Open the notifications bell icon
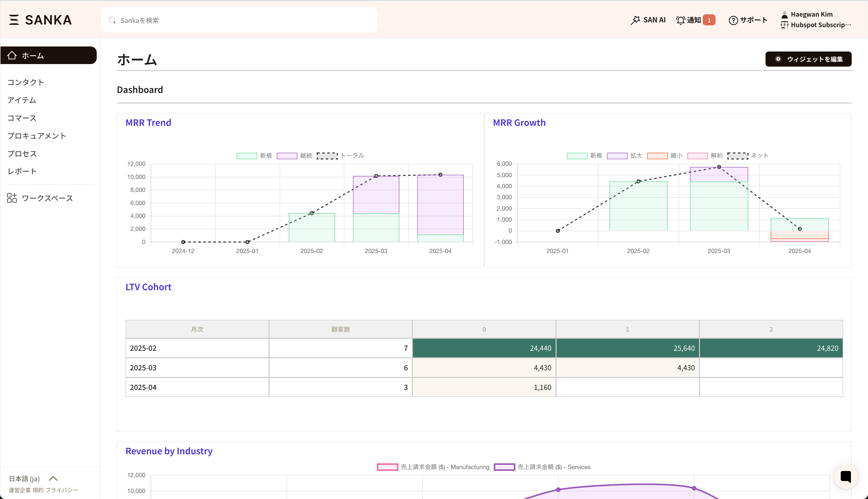This screenshot has height=499, width=868. 680,20
